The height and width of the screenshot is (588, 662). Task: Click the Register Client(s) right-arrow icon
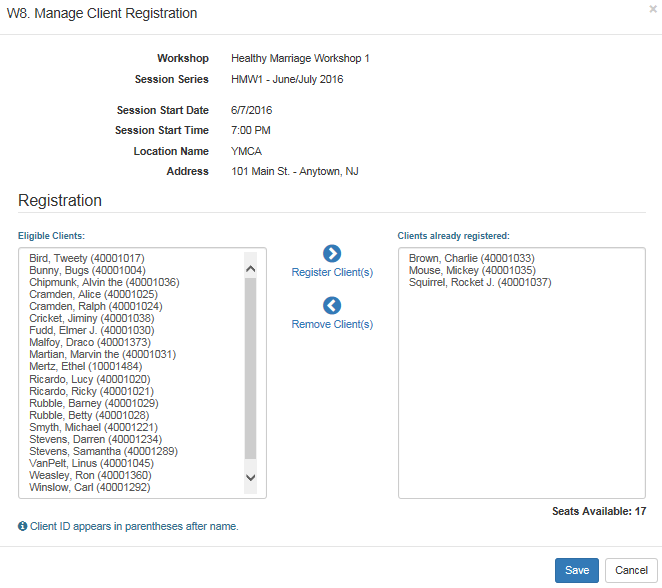point(332,254)
